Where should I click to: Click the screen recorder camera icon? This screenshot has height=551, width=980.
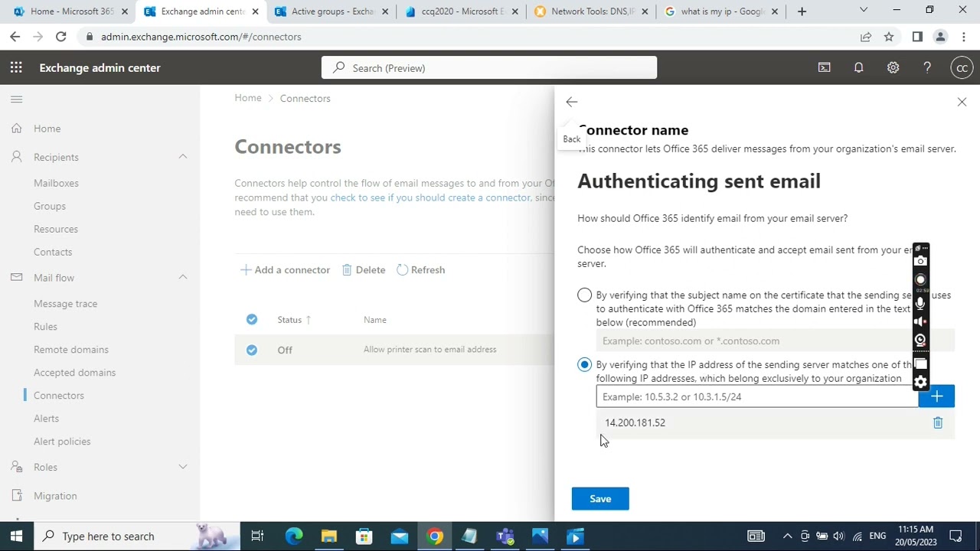tap(921, 261)
